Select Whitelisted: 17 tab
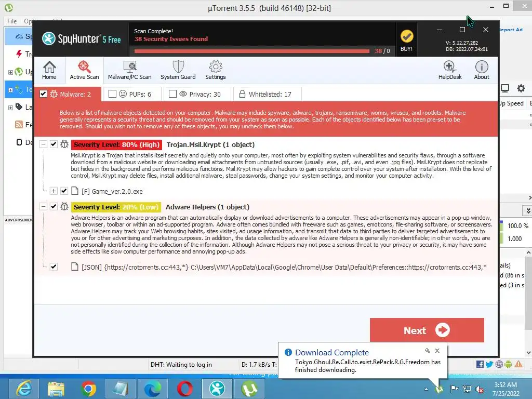 pos(268,94)
